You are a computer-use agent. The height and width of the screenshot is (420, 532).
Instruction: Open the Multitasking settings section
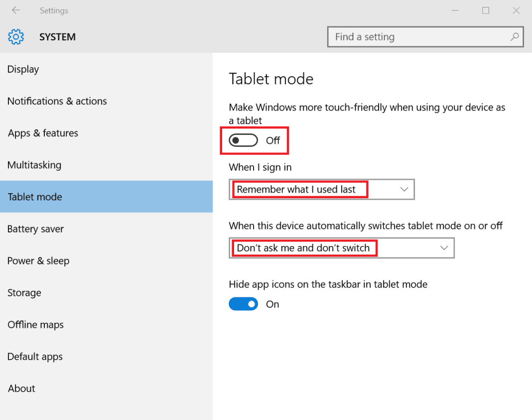click(x=34, y=165)
